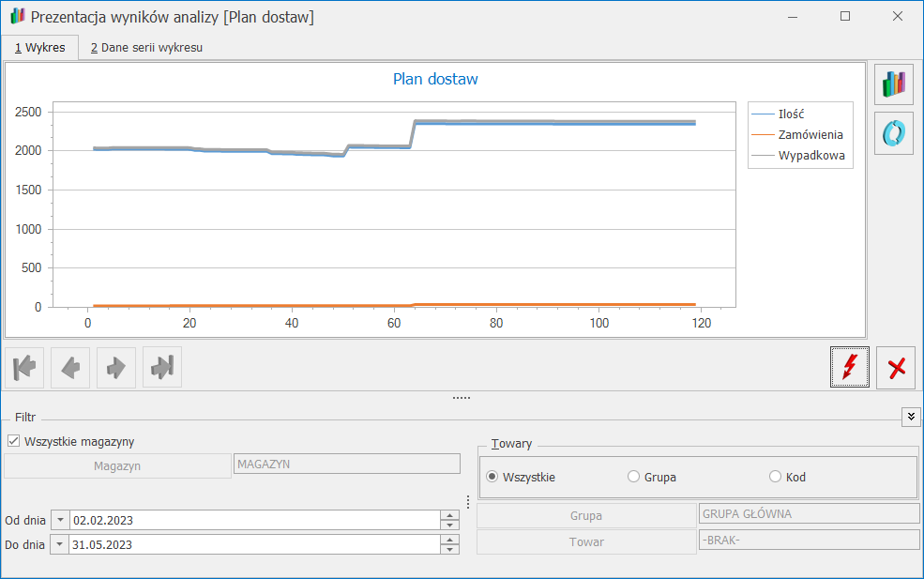Click the Zamówienia legend entry

[x=797, y=134]
